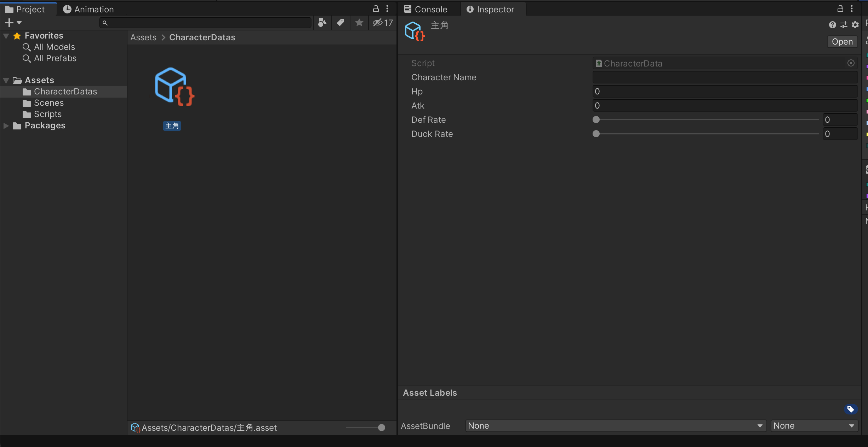Navigate to Assets via breadcrumb
868x447 pixels.
[x=143, y=37]
